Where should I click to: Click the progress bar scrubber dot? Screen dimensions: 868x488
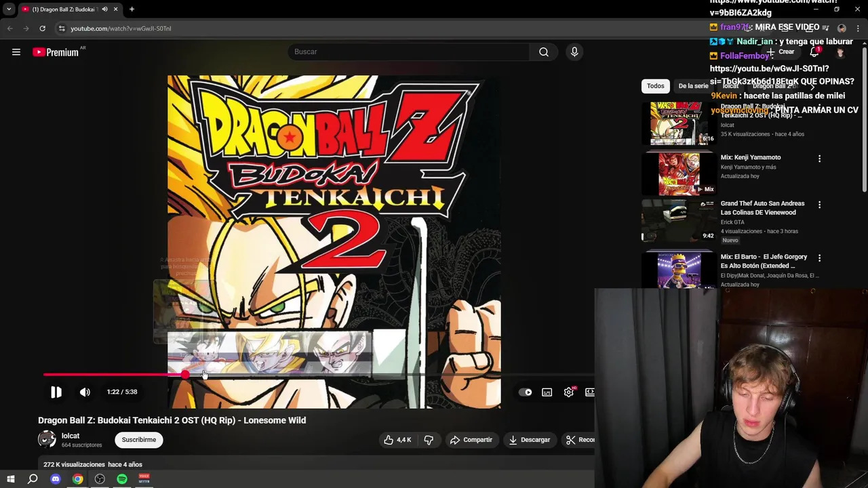click(185, 374)
